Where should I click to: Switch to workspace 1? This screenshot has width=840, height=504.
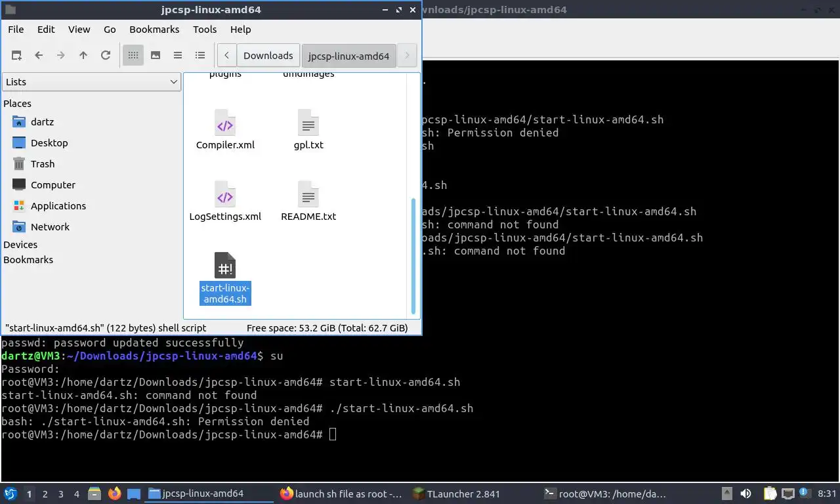(29, 493)
